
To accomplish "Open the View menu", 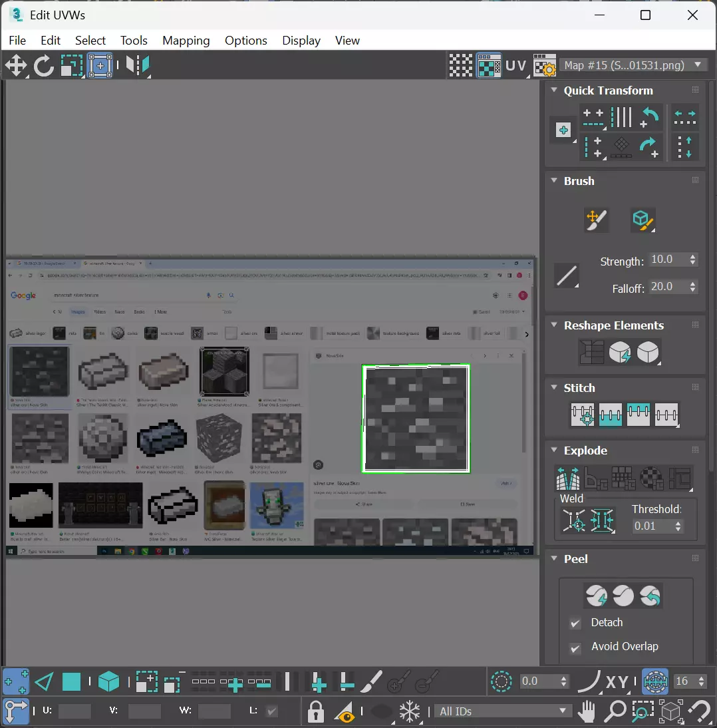I will 347,41.
